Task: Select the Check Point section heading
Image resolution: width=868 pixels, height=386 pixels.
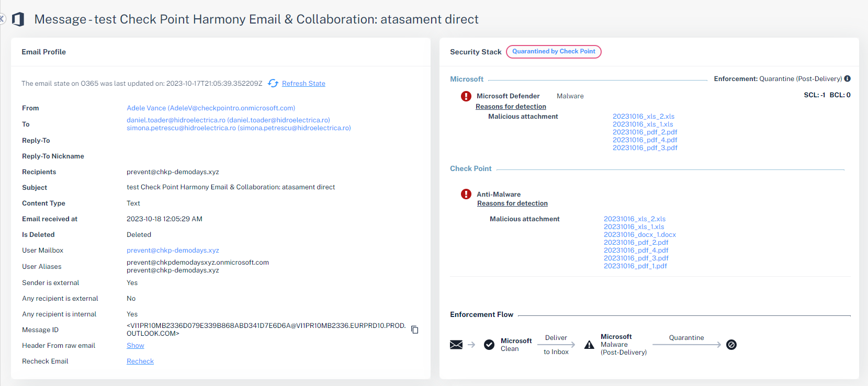Action: point(471,168)
